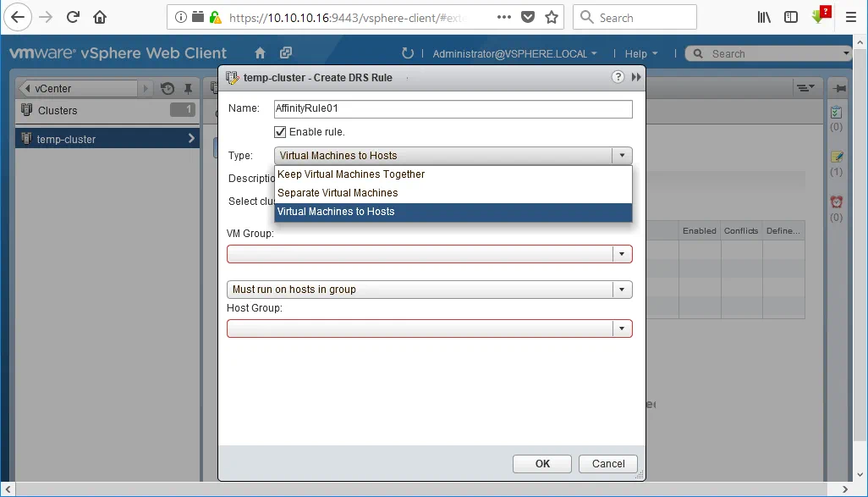Click the refresh icon beside Administrator

click(408, 53)
